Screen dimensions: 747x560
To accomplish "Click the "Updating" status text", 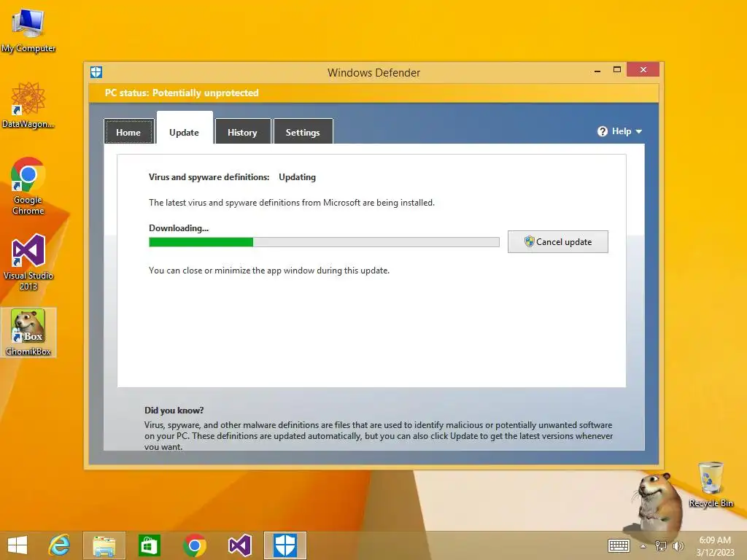I will click(x=298, y=177).
